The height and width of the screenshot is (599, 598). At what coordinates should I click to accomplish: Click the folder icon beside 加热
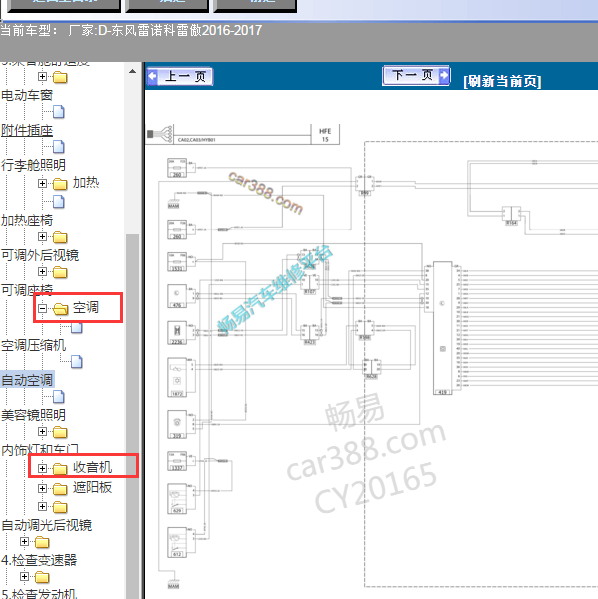point(60,184)
